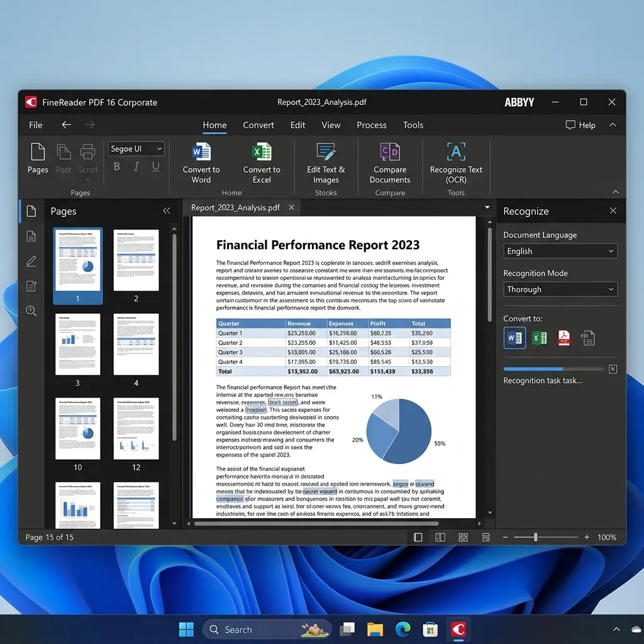Open the Tools ribbon tab
The width and height of the screenshot is (644, 644).
413,125
